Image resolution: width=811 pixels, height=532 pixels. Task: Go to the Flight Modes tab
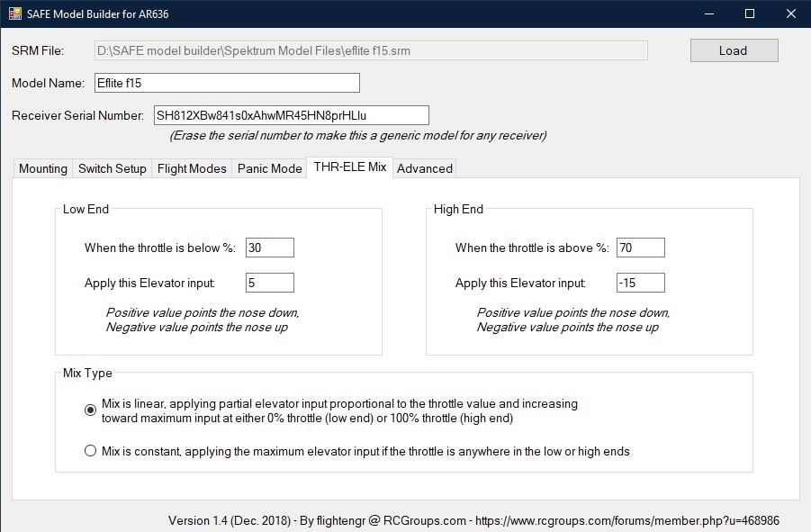(192, 168)
